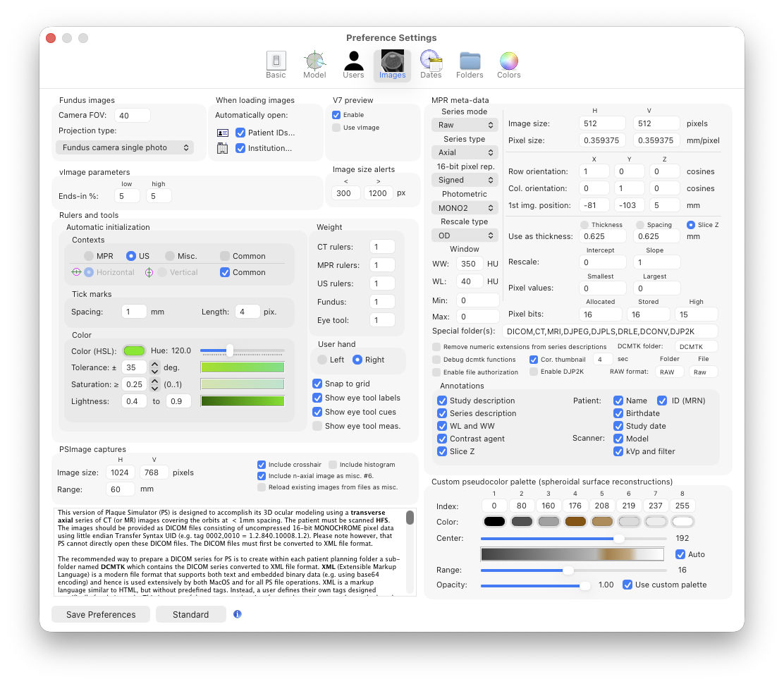Click the Patient IDs card icon
Viewport: 784px width, 684px height.
pos(223,133)
